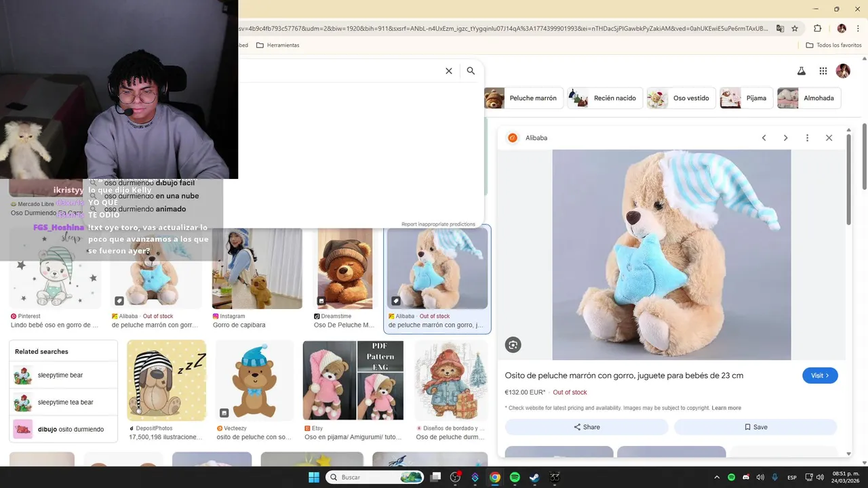
Task: Open Chrome's three-dot menu
Action: tap(857, 28)
